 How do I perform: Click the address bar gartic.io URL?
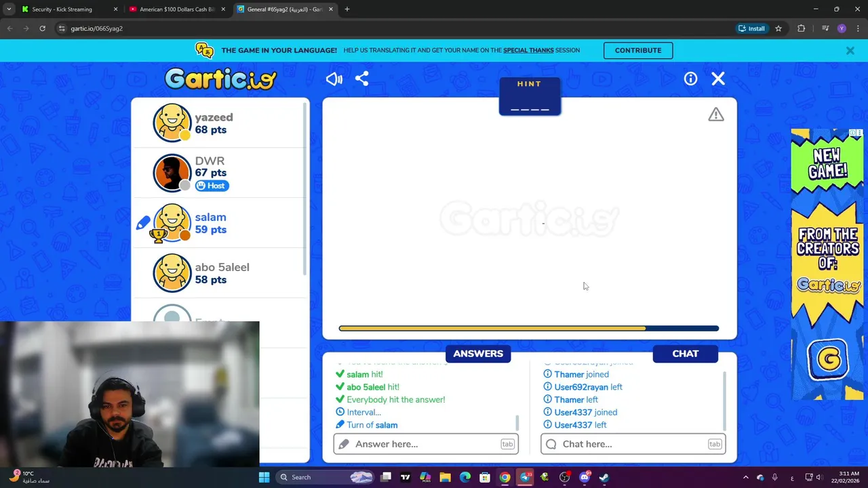(96, 28)
